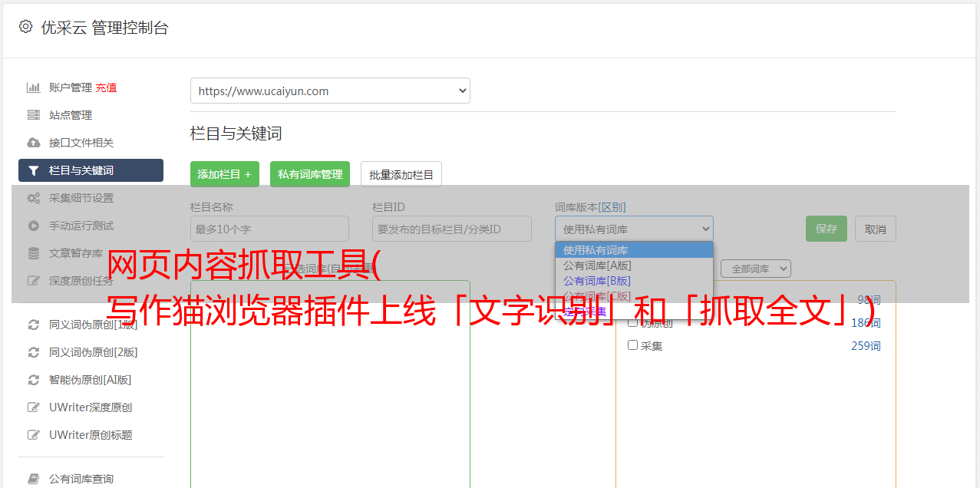Click the 取消 button

click(x=876, y=229)
